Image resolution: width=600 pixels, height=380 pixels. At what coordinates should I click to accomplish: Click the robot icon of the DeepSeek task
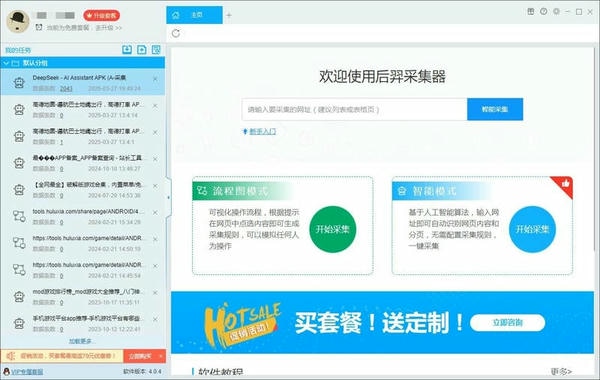point(19,82)
